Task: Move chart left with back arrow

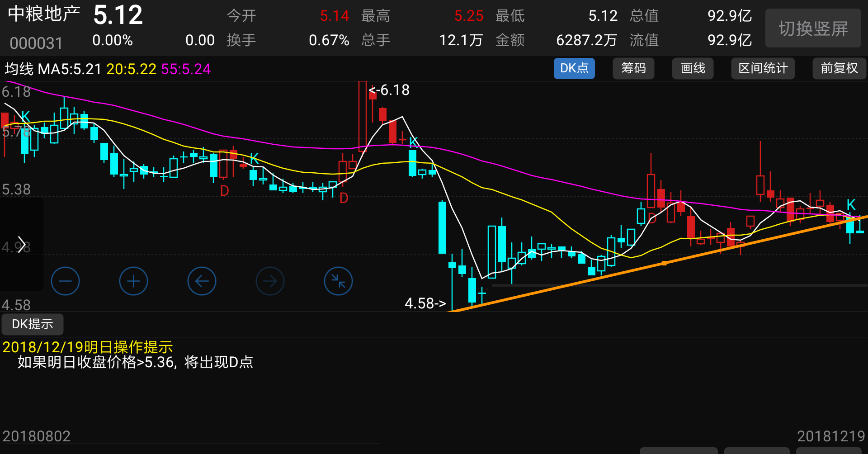Action: click(x=202, y=281)
